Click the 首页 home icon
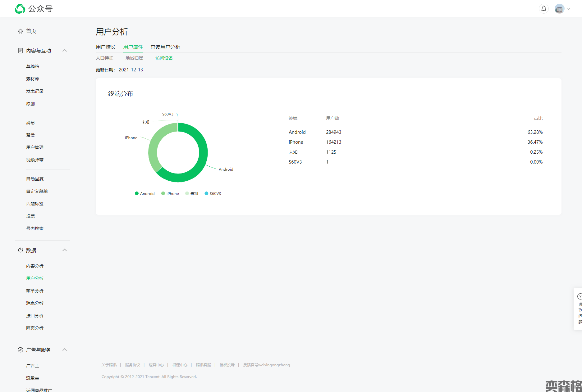The width and height of the screenshot is (582, 392). (x=21, y=31)
